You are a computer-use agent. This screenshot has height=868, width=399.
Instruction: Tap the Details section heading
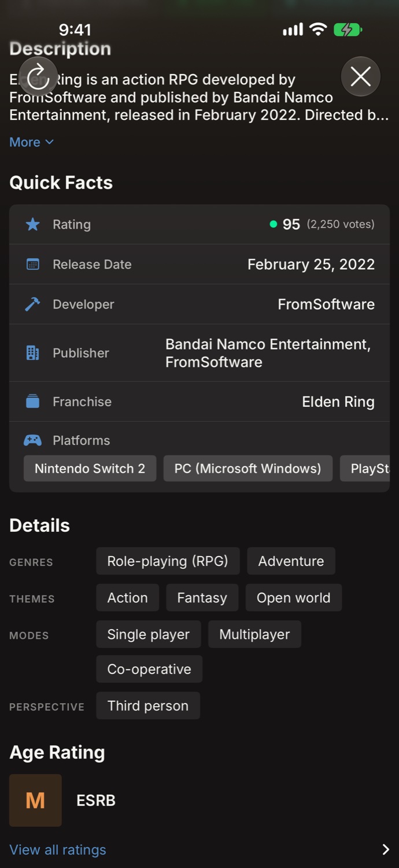(x=39, y=525)
